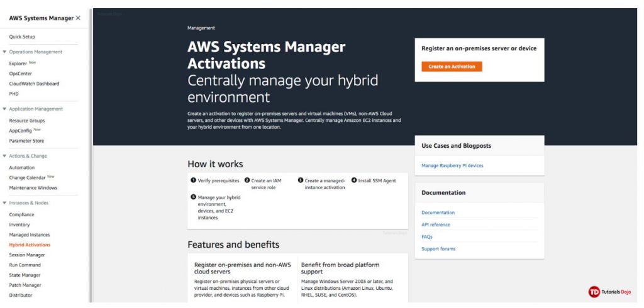Collapse the Instances & Nodes section

click(4, 203)
